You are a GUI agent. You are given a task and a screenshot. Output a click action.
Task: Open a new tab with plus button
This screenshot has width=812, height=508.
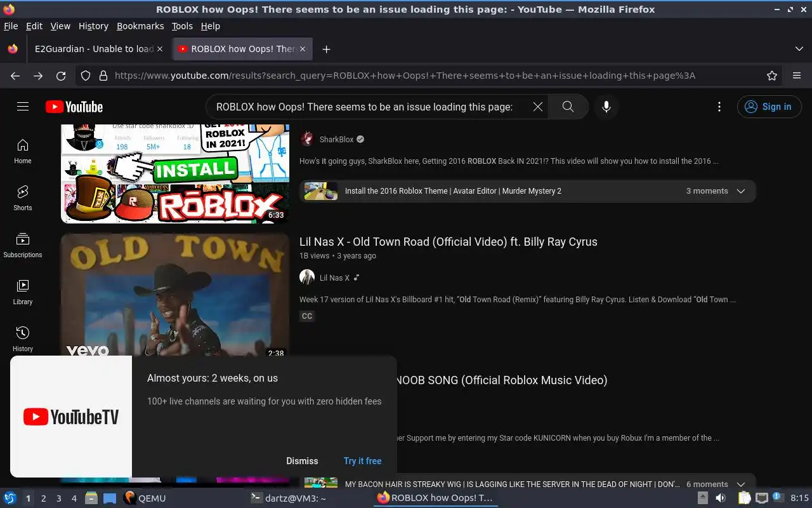pyautogui.click(x=326, y=49)
